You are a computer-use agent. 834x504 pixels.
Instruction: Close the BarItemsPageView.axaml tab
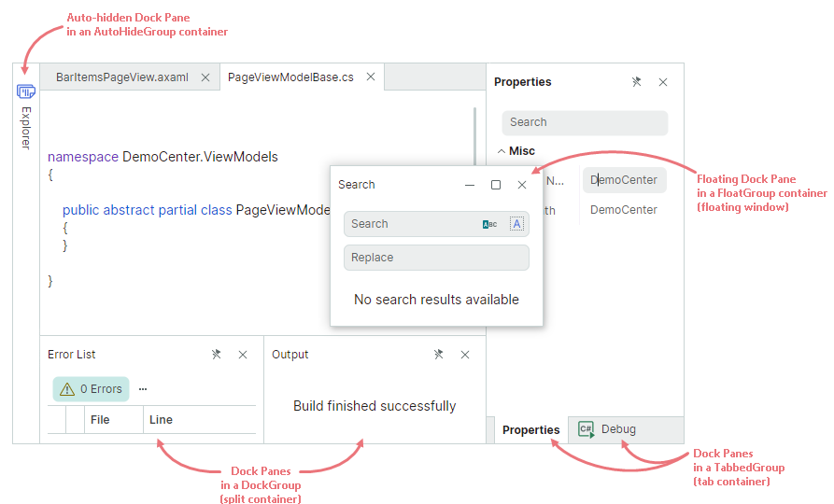tap(205, 77)
